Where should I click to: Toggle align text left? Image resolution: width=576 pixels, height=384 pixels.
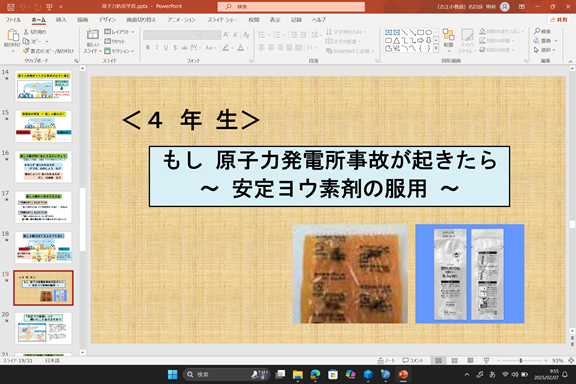pos(262,48)
